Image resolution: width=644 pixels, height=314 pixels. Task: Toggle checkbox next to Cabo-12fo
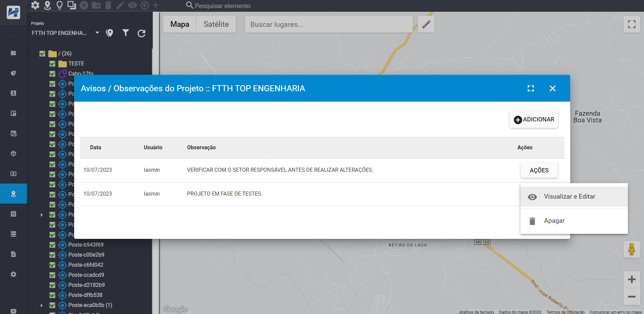52,73
